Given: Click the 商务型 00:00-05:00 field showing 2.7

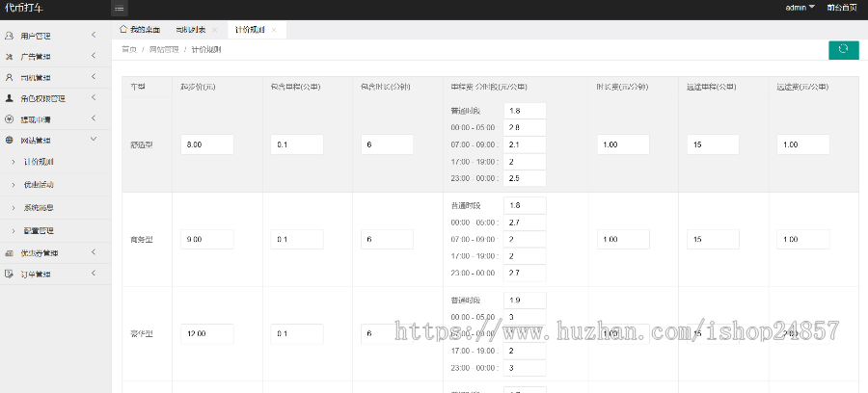Looking at the screenshot, I should click(x=525, y=223).
